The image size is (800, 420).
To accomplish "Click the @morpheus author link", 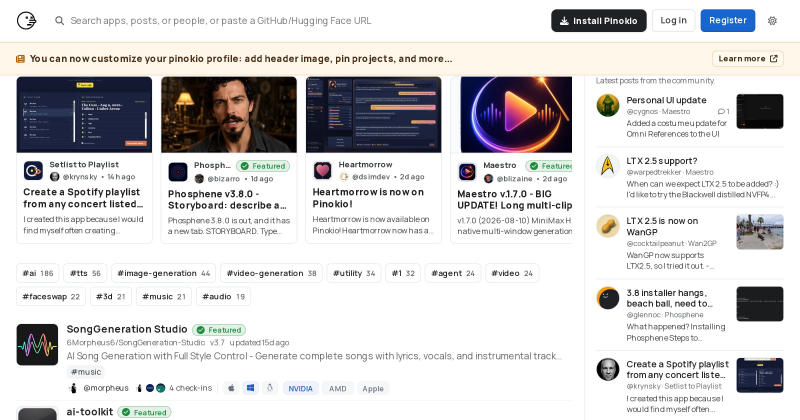I will [106, 388].
